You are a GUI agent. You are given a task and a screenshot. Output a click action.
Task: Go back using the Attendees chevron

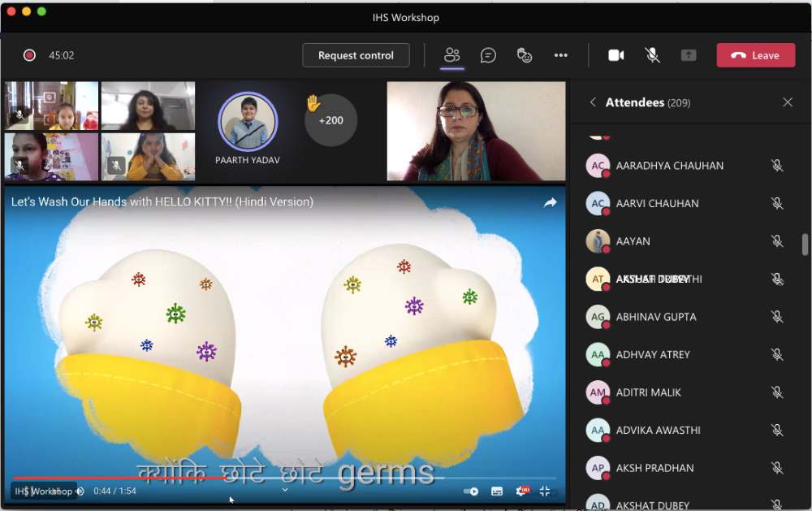pyautogui.click(x=593, y=102)
